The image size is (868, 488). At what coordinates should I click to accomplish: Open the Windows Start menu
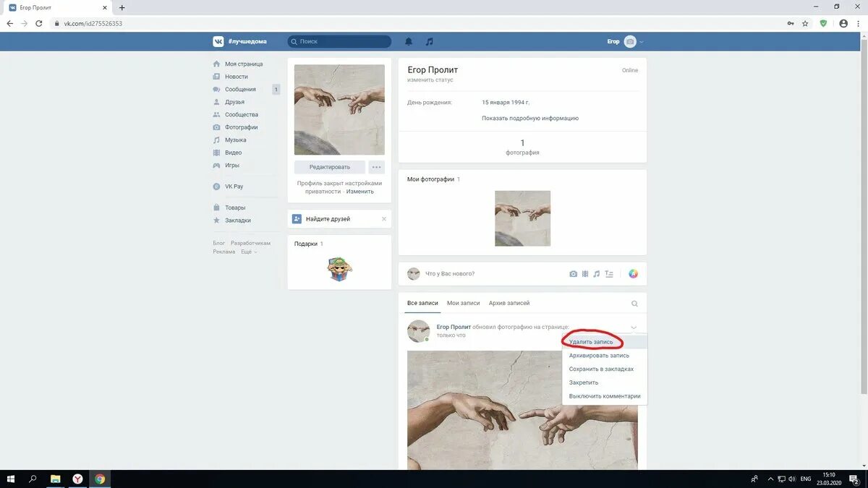(10, 479)
